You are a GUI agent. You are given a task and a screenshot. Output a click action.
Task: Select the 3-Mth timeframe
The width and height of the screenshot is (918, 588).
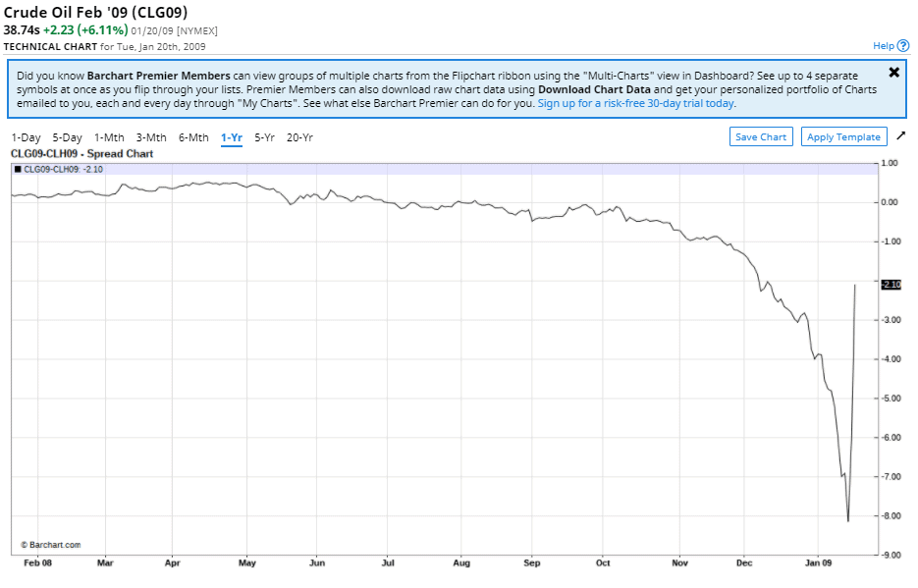point(151,137)
